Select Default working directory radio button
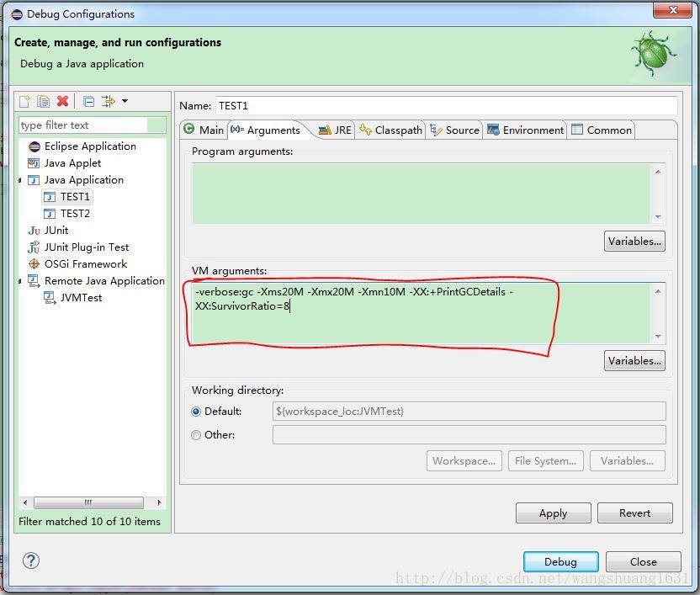The height and width of the screenshot is (595, 700). point(196,412)
